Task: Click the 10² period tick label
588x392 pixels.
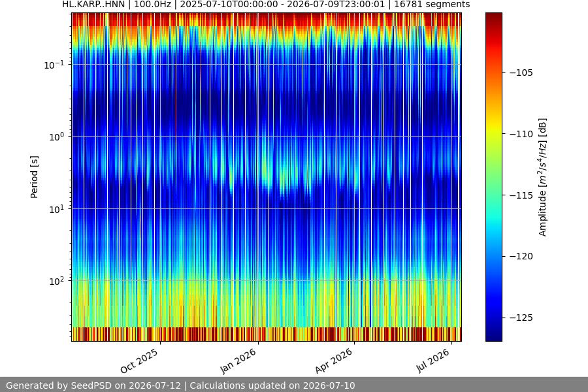Action: point(57,281)
